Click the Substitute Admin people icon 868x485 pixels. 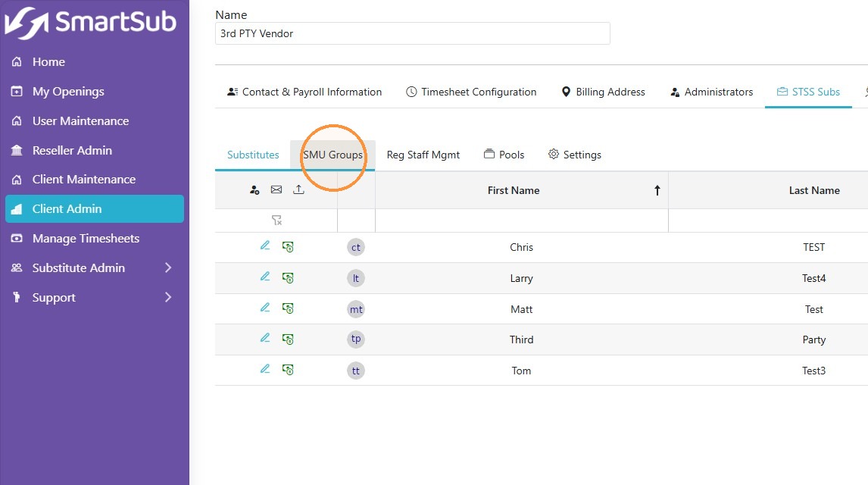click(17, 268)
